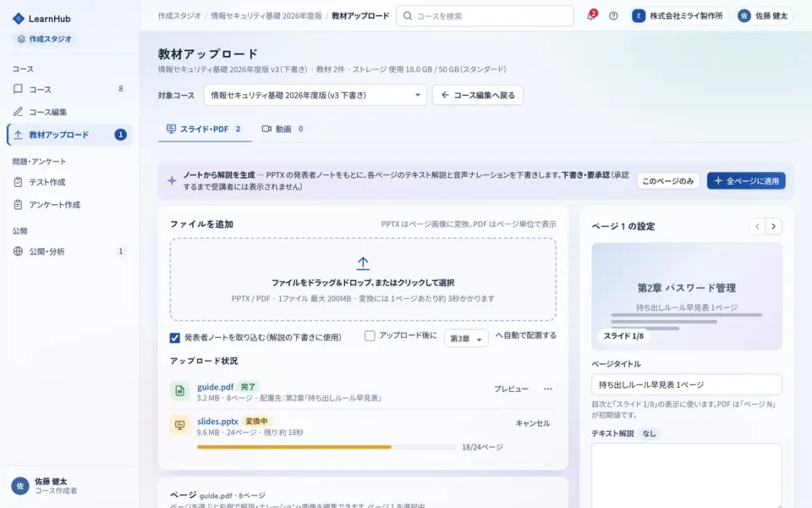
Task: Click into the テキスト解説 text area
Action: click(x=687, y=475)
